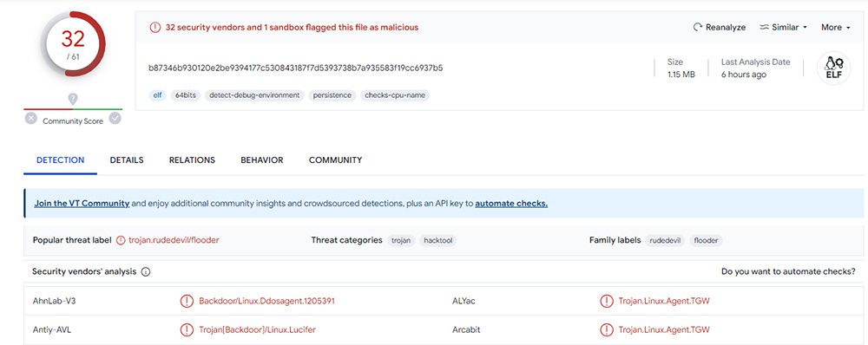This screenshot has height=345, width=868.
Task: Click Arcabit's Trojan.Linux.Agent.TGW result
Action: 664,330
